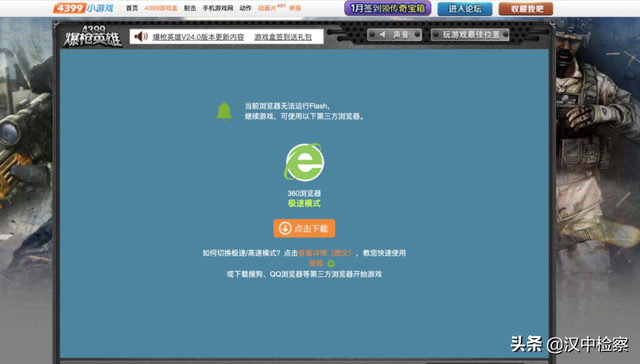Click the 360 browser logo icon
This screenshot has width=640, height=364.
[x=304, y=162]
